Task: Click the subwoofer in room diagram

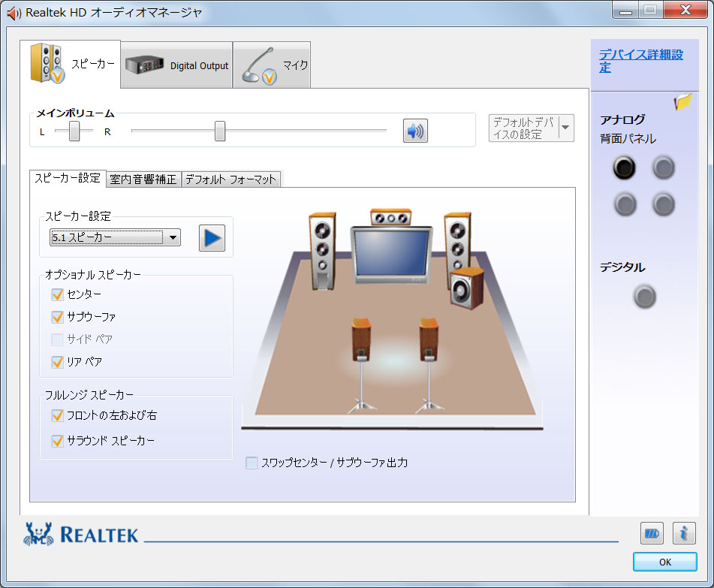Action: click(467, 289)
